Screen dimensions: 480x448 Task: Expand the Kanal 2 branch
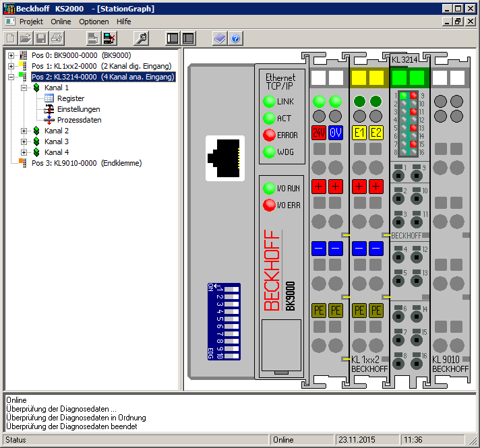24,131
